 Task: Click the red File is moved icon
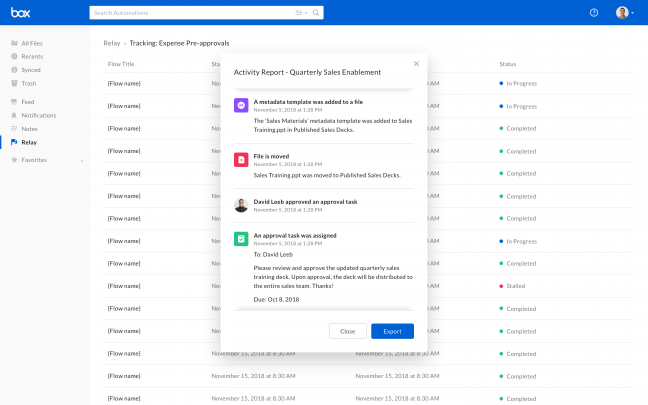(241, 160)
